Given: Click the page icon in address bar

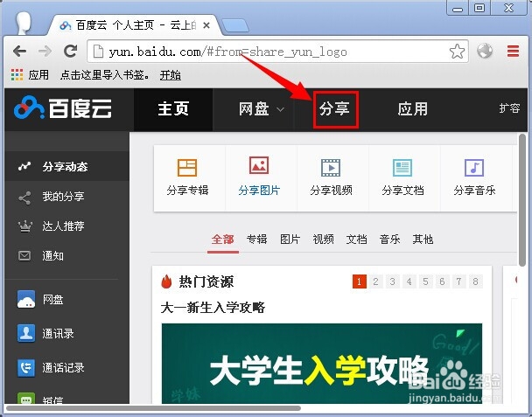Looking at the screenshot, I should tap(98, 52).
